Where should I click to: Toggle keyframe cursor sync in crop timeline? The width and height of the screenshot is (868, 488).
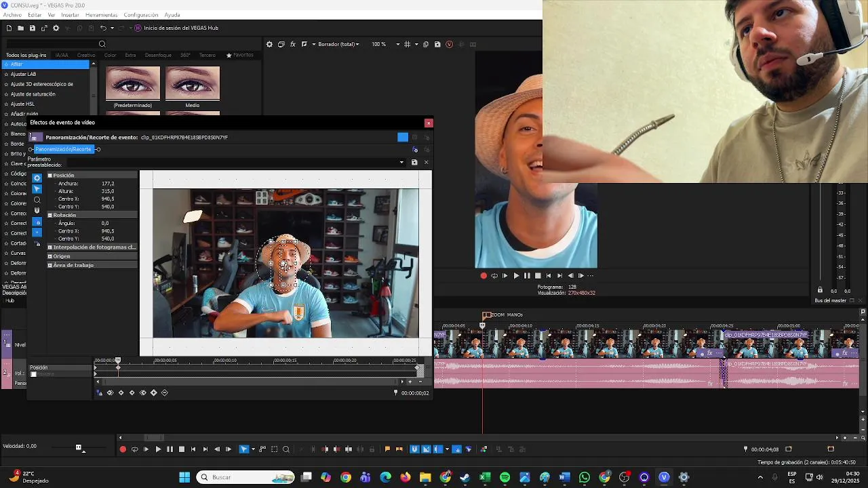tap(100, 392)
